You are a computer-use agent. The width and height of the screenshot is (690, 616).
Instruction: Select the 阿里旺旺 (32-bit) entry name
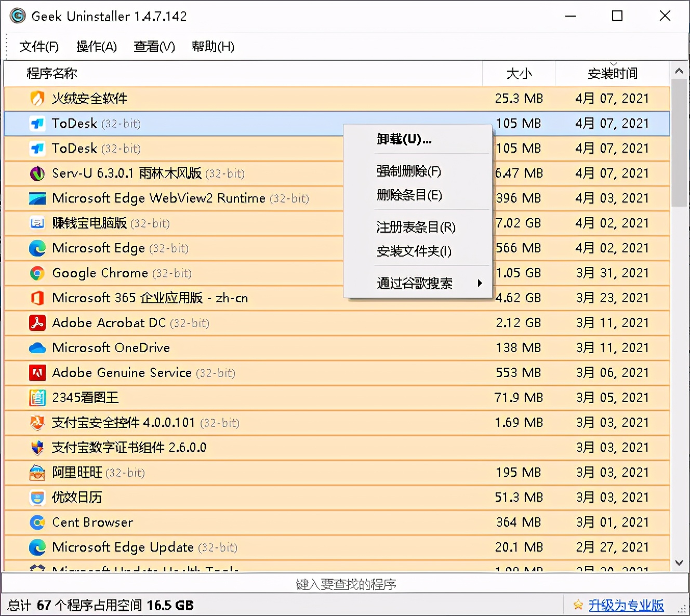(x=98, y=472)
